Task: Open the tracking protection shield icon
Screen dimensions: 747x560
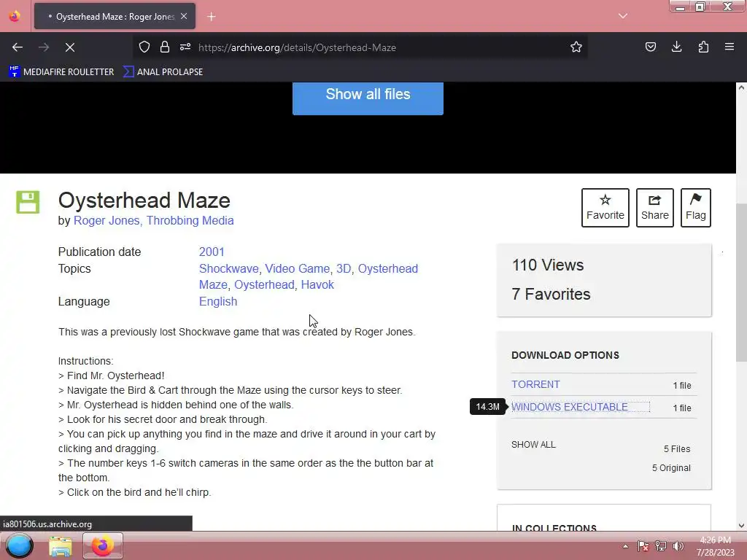Action: (144, 47)
